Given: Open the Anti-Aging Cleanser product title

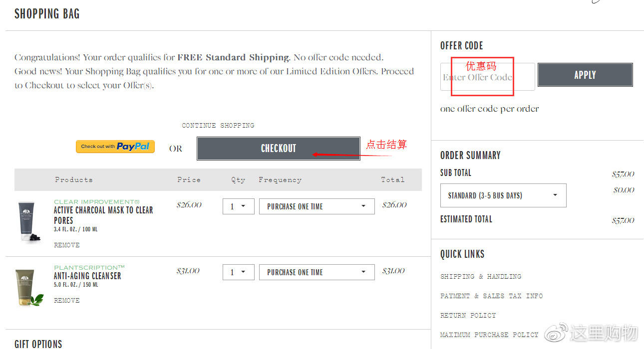Looking at the screenshot, I should [87, 276].
